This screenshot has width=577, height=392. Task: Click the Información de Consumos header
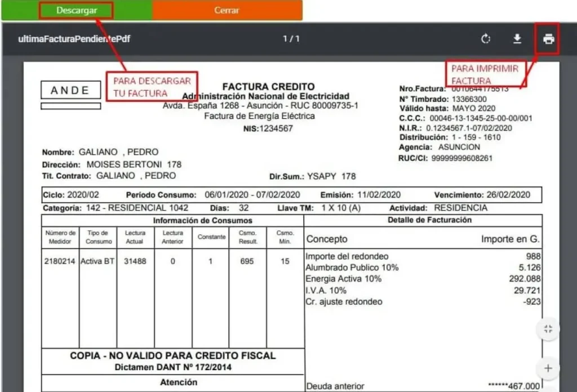coord(203,221)
